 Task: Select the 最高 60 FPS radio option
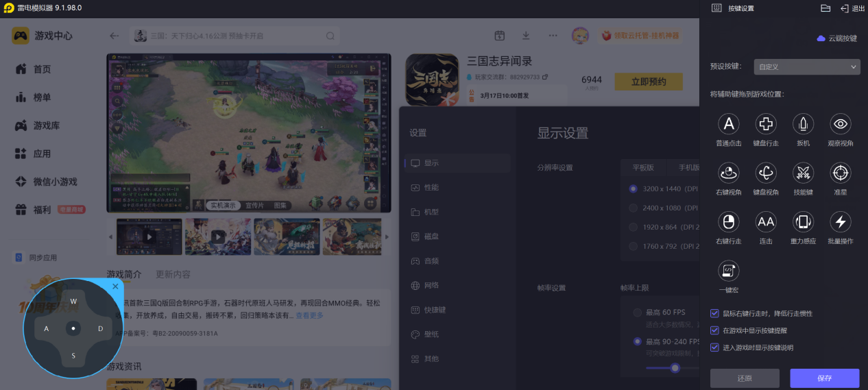638,313
